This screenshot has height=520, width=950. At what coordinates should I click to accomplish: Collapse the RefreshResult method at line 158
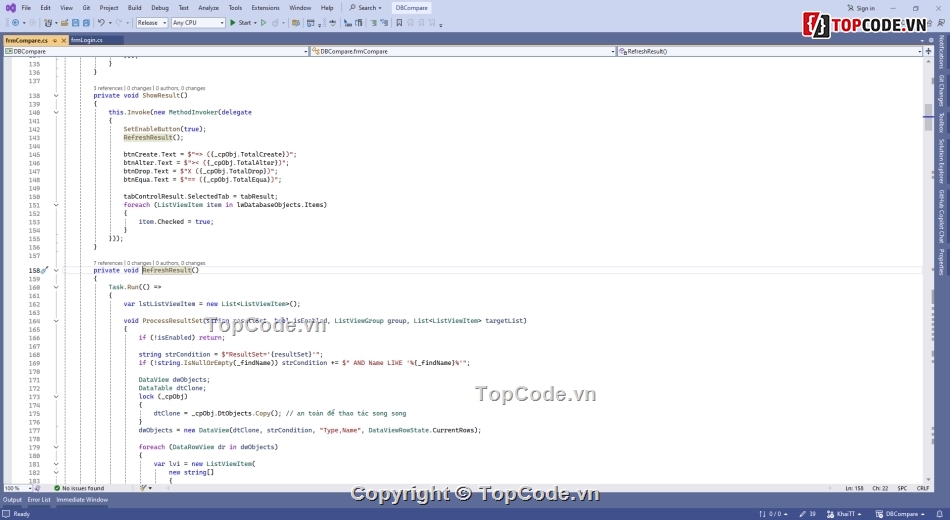56,271
